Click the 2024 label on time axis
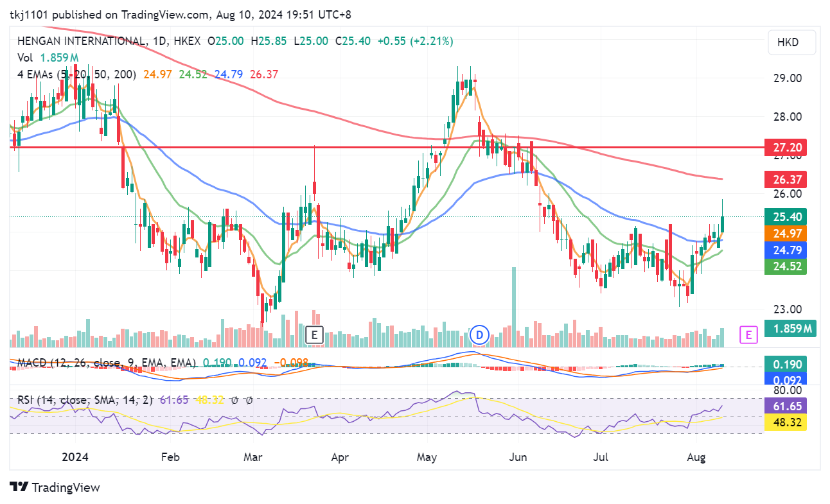This screenshot has width=830, height=504. point(75,458)
